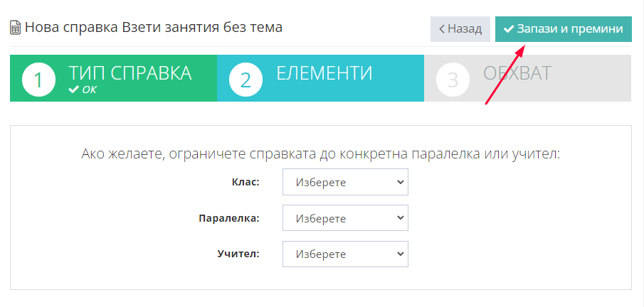Viewport: 644px width, 307px height.
Task: Select the ЕЛЕМЕНТИ step tab
Action: tap(320, 78)
